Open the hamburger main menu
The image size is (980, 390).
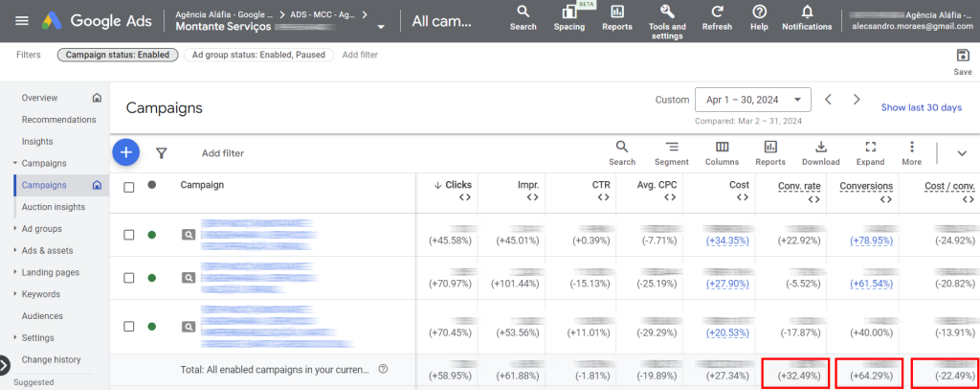tap(22, 21)
